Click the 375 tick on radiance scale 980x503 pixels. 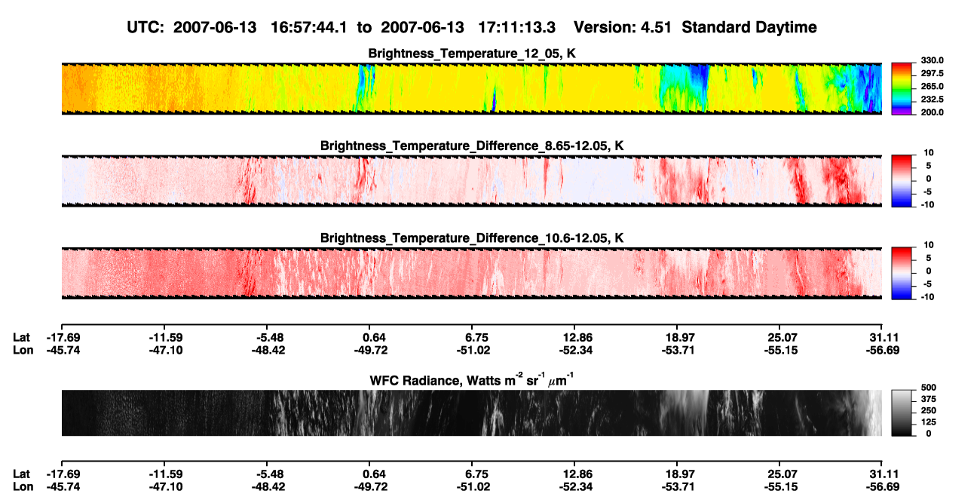[929, 398]
